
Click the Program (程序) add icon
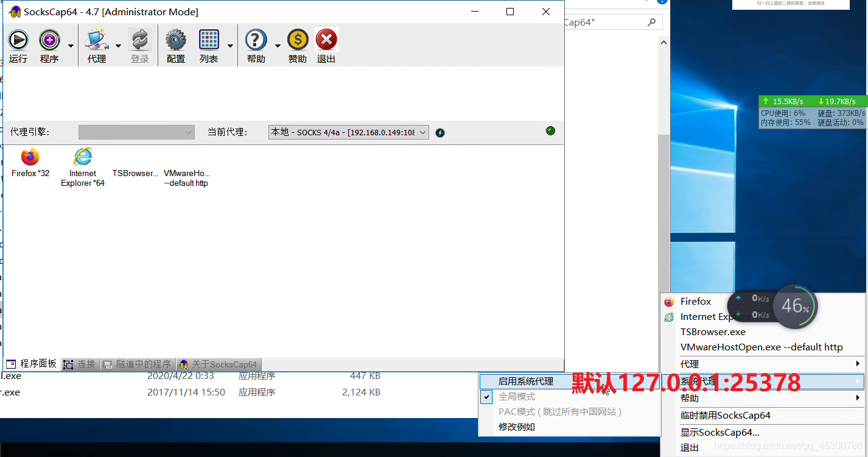(49, 41)
